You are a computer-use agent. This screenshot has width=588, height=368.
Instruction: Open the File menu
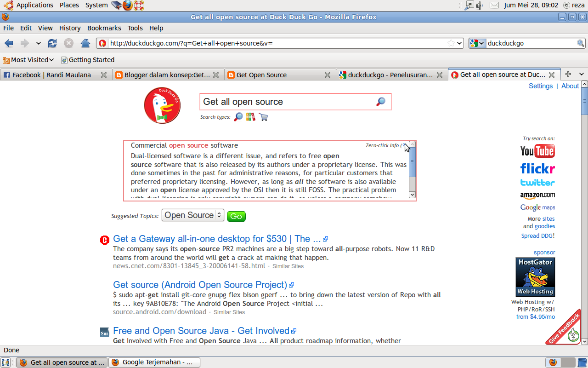(x=8, y=28)
